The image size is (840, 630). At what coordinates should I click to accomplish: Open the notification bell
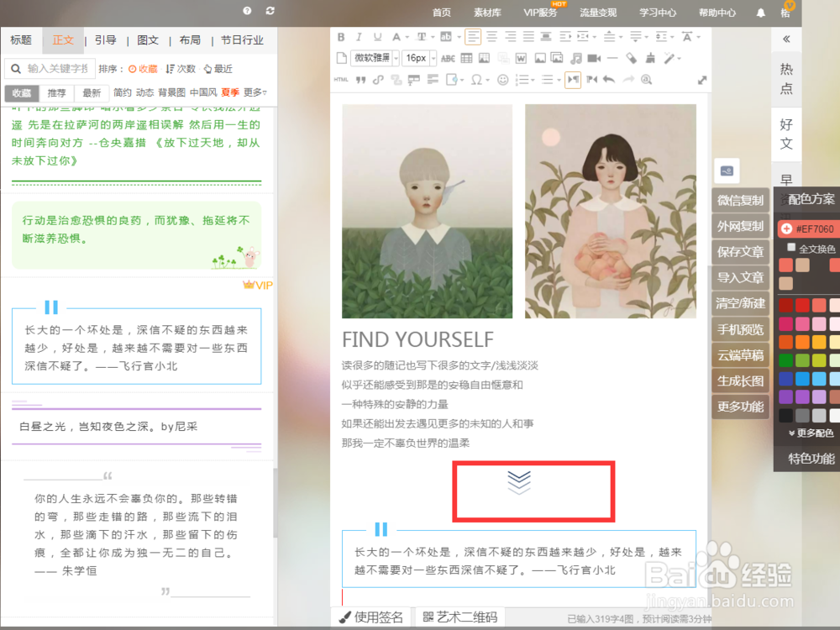coord(761,13)
